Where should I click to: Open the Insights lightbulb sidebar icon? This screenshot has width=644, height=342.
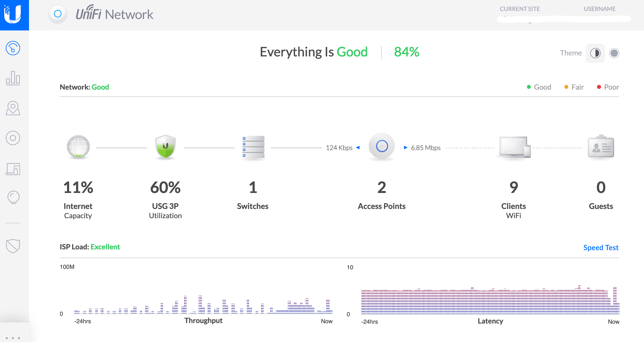click(13, 197)
